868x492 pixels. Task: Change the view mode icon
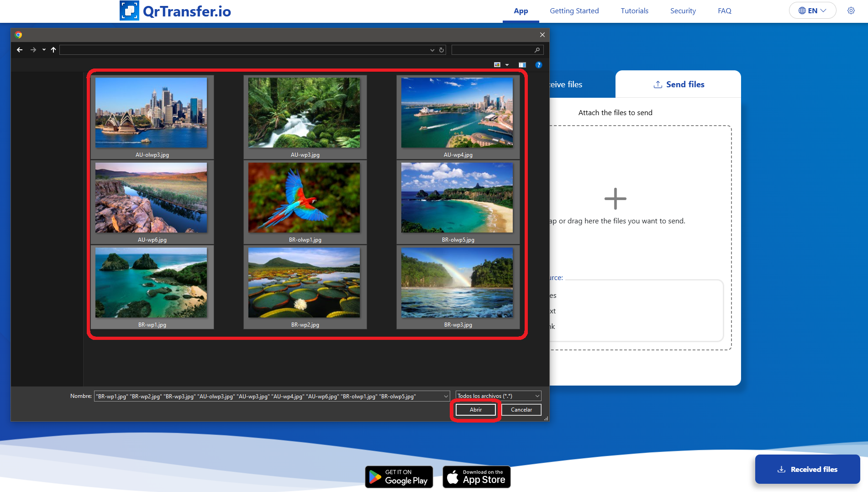[497, 65]
